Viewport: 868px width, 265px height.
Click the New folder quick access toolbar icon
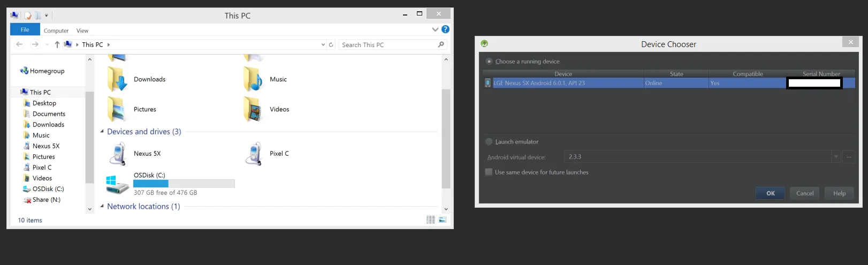click(x=38, y=16)
